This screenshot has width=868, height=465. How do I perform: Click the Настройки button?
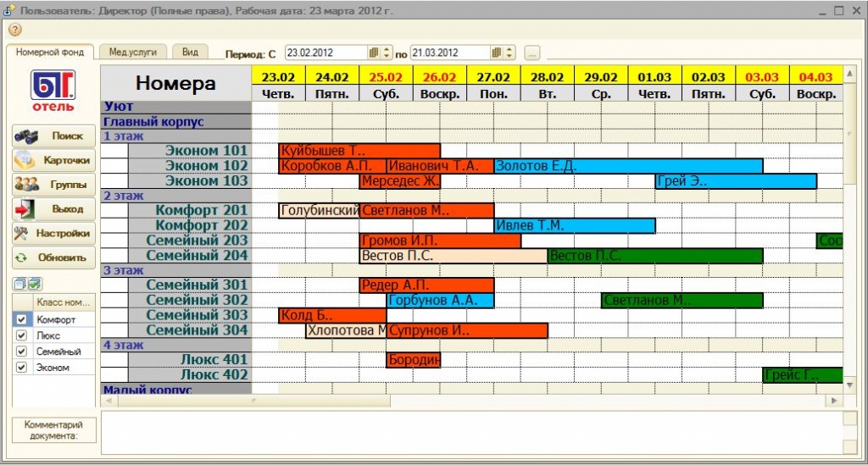coord(53,233)
